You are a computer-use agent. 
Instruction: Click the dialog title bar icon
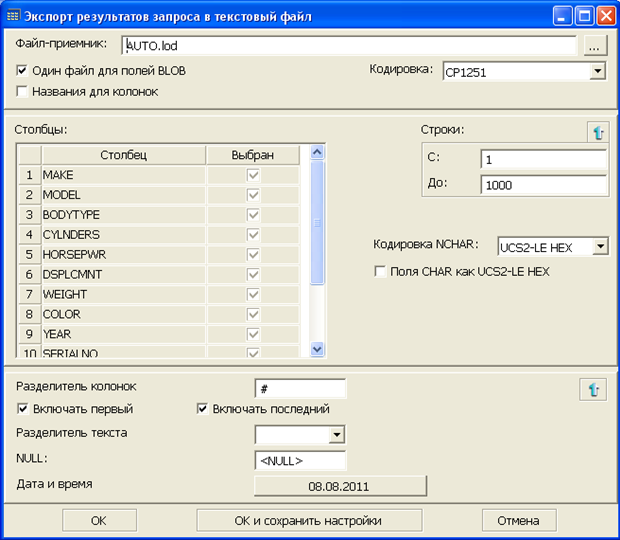point(13,14)
